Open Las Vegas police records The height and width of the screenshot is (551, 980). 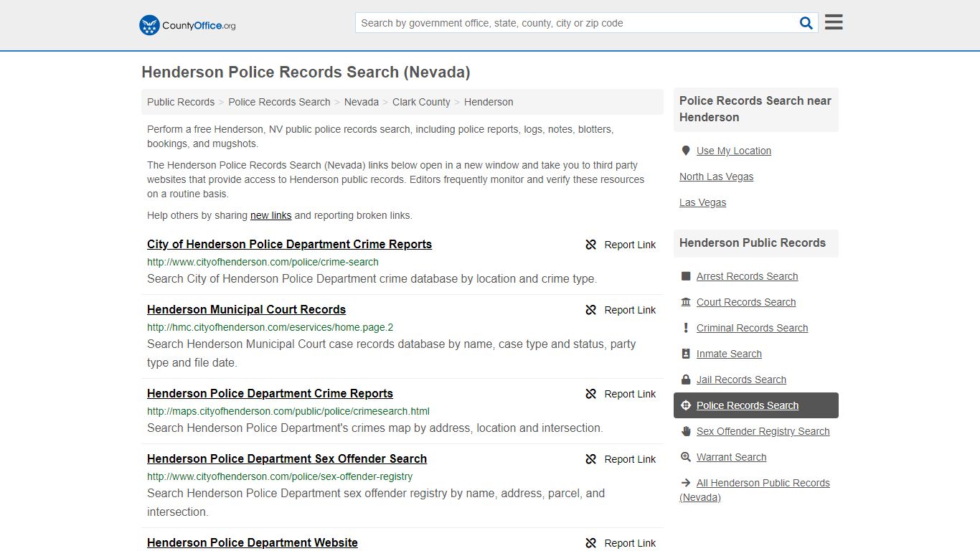(702, 202)
